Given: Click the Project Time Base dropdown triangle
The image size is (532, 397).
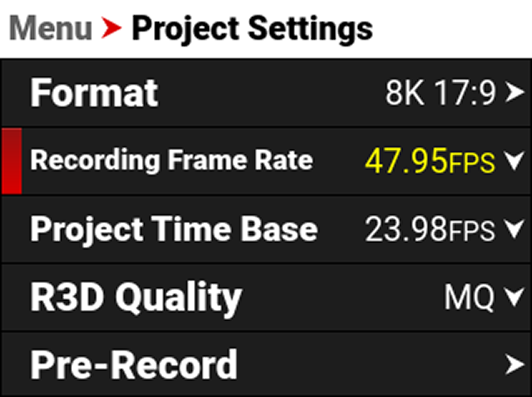Looking at the screenshot, I should (x=514, y=229).
